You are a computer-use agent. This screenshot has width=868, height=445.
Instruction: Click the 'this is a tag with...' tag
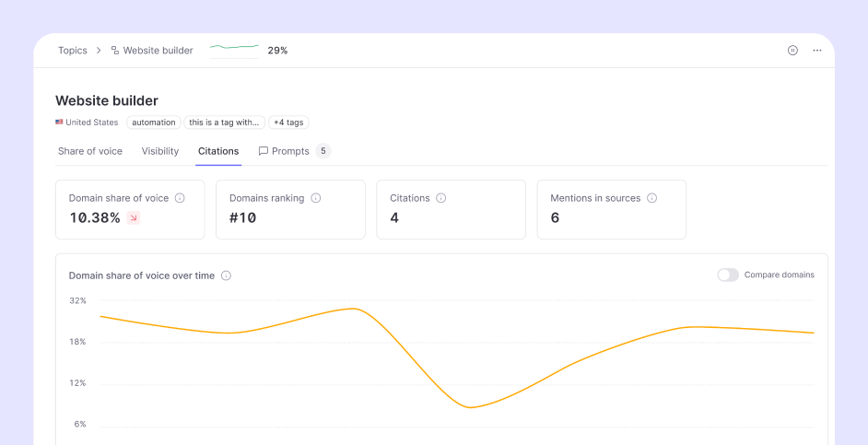(224, 123)
